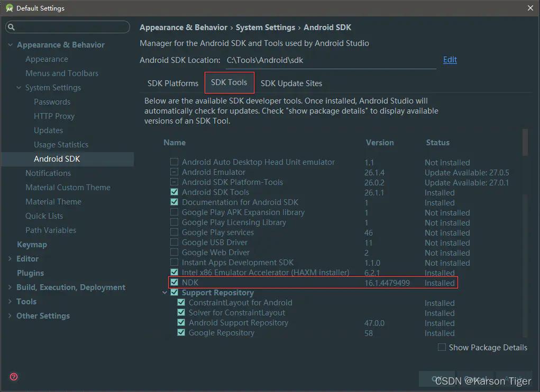Click Edit link for SDK location
The image size is (540, 392).
coord(450,60)
